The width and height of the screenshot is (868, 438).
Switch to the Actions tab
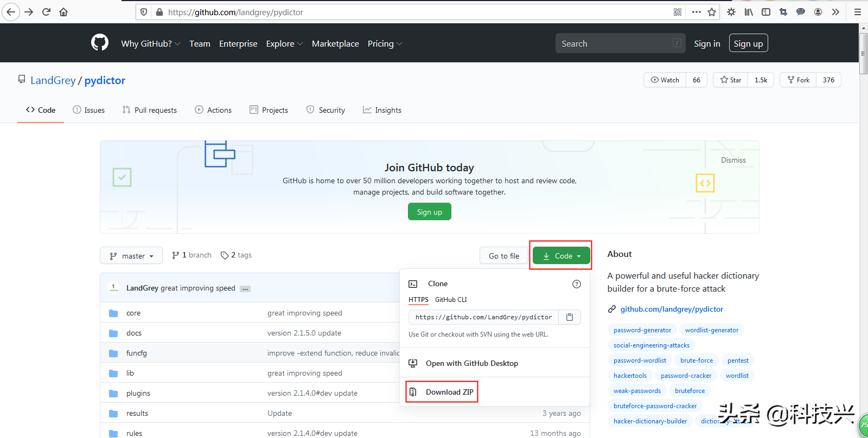[213, 110]
